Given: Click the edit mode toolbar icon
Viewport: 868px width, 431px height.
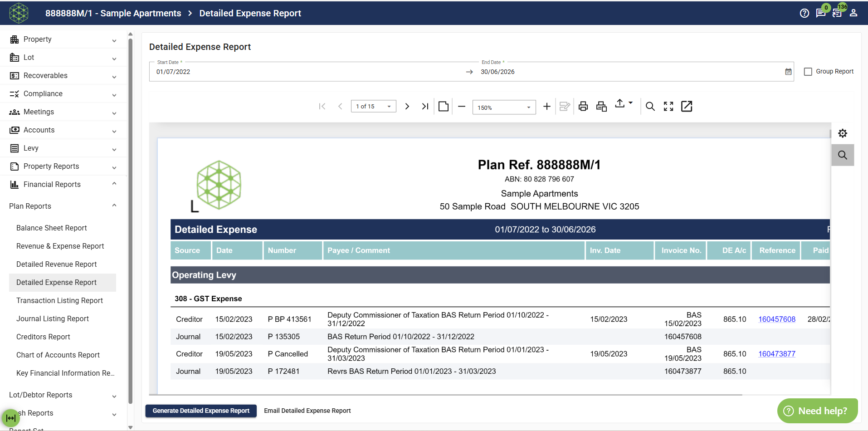Looking at the screenshot, I should coord(565,106).
